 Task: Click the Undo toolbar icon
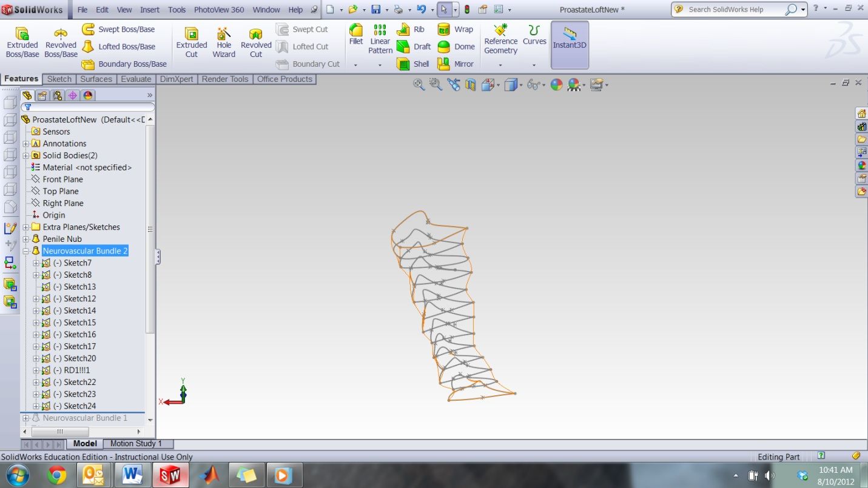point(422,10)
